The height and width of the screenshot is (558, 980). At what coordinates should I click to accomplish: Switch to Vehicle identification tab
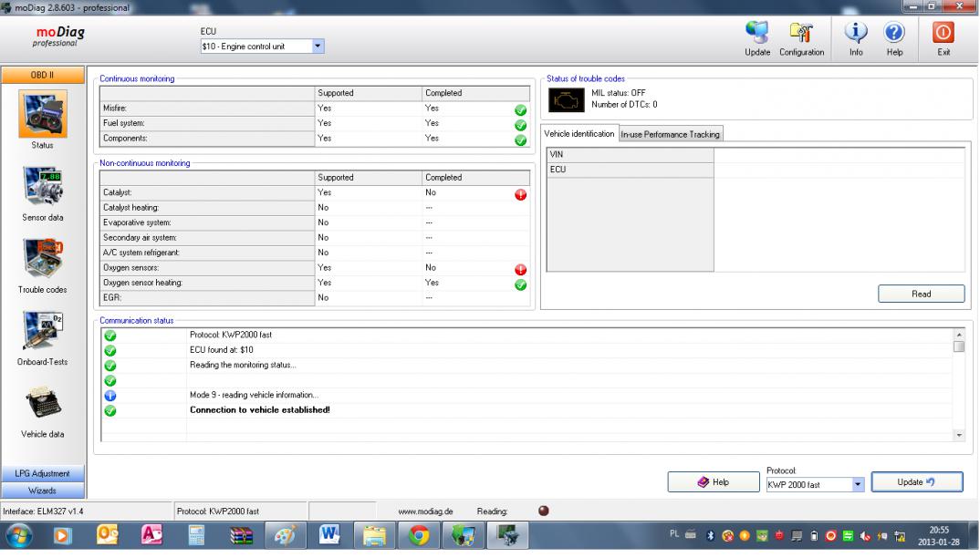coord(579,134)
